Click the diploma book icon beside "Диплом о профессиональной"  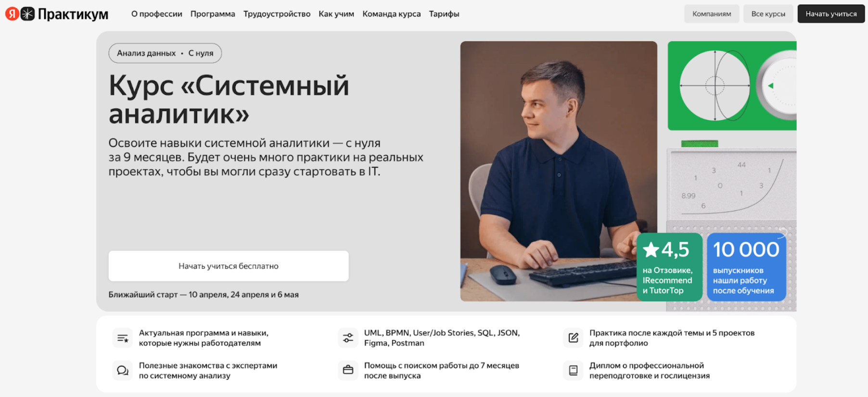[x=573, y=371]
